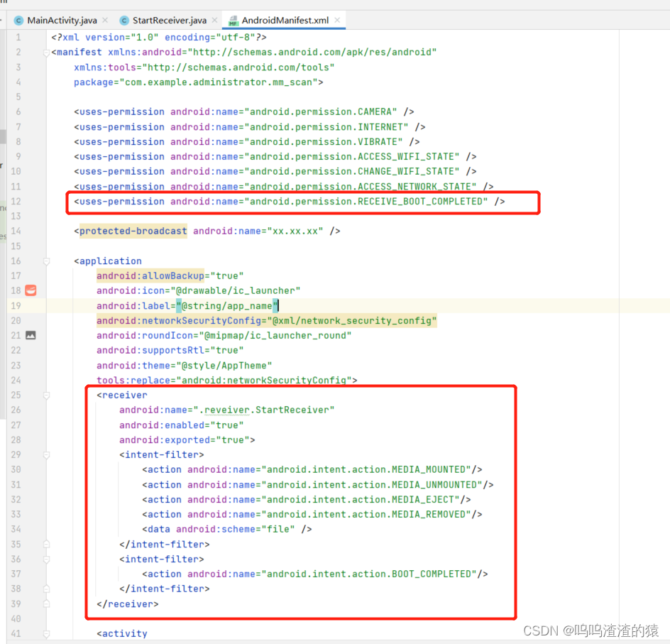This screenshot has height=644, width=670.
Task: Click the launcher icon preview on line 18 gutter
Action: (31, 290)
